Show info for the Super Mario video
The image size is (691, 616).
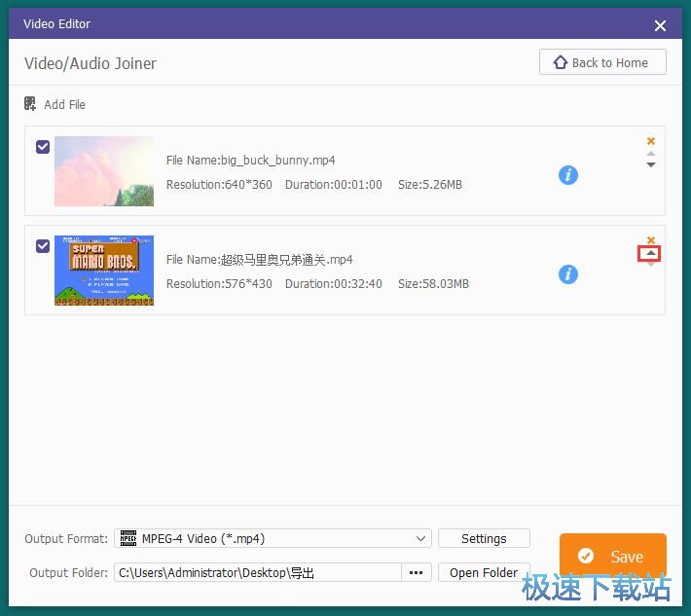[x=568, y=274]
